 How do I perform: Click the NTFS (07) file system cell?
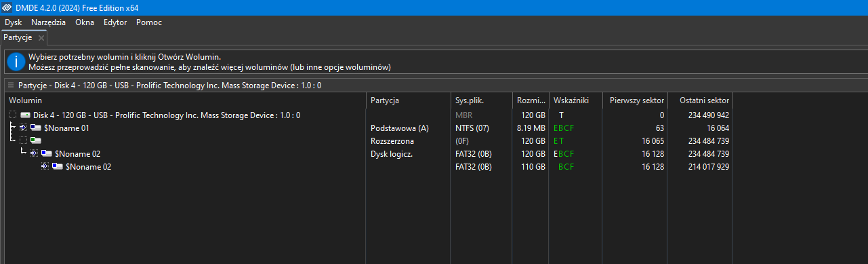coord(473,128)
